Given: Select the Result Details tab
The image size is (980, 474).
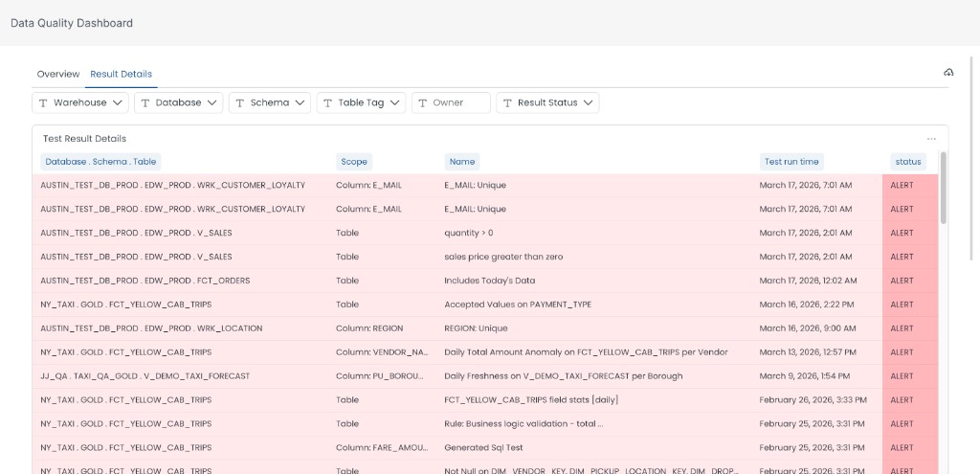Looking at the screenshot, I should pos(121,74).
